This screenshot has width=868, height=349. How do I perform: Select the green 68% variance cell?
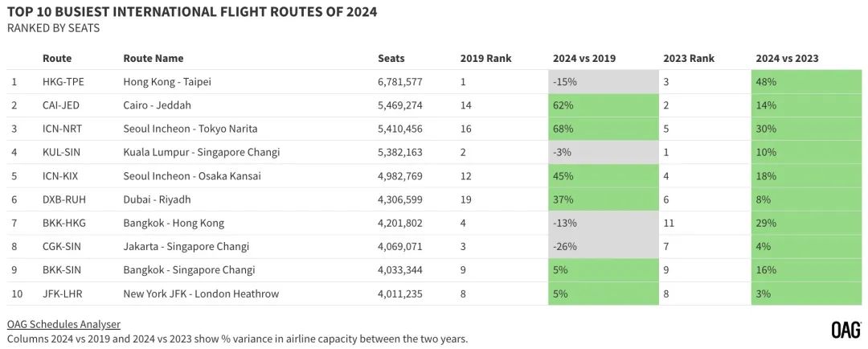(x=600, y=129)
